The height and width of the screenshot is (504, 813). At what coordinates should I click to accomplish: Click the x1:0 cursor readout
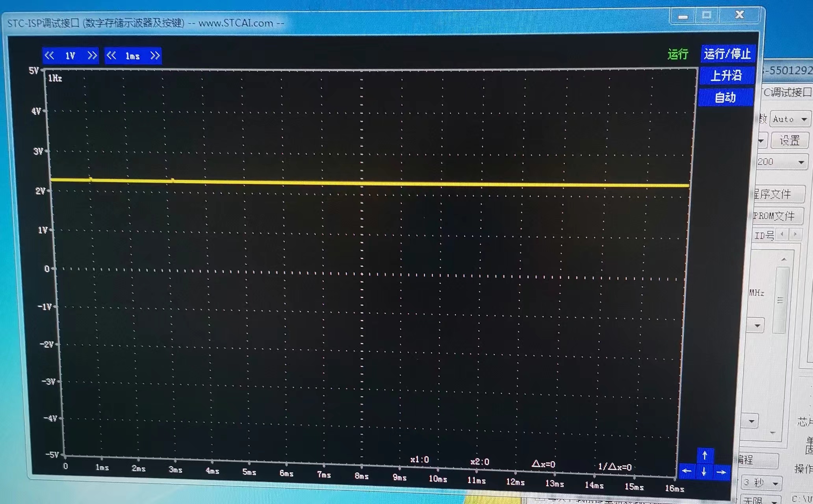pyautogui.click(x=419, y=460)
